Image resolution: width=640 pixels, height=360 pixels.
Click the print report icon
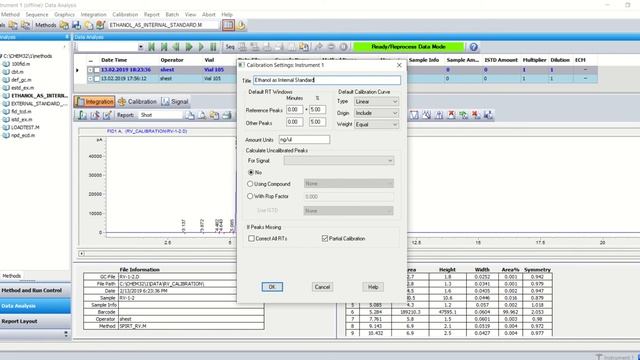coord(227,115)
